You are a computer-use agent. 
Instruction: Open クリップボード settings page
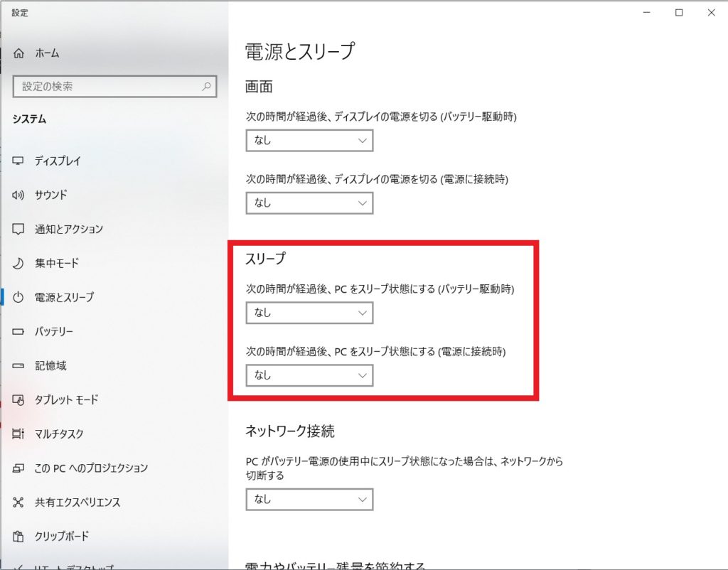pos(62,537)
